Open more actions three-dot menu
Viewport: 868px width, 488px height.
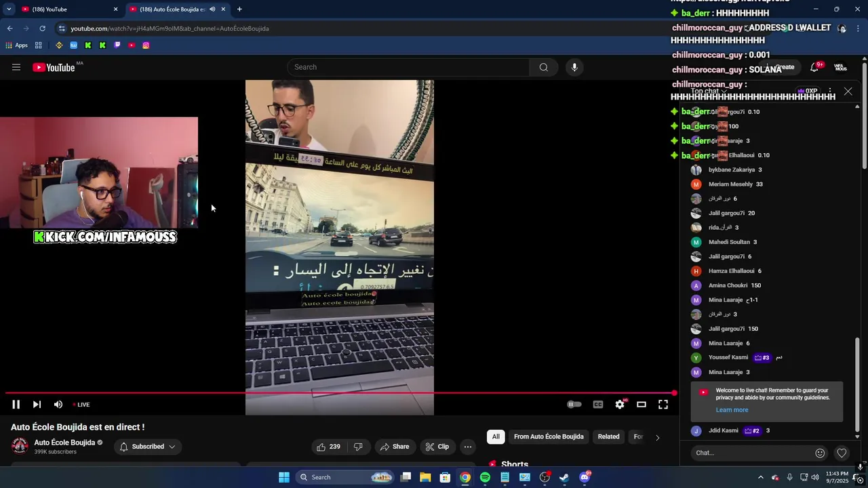point(467,447)
